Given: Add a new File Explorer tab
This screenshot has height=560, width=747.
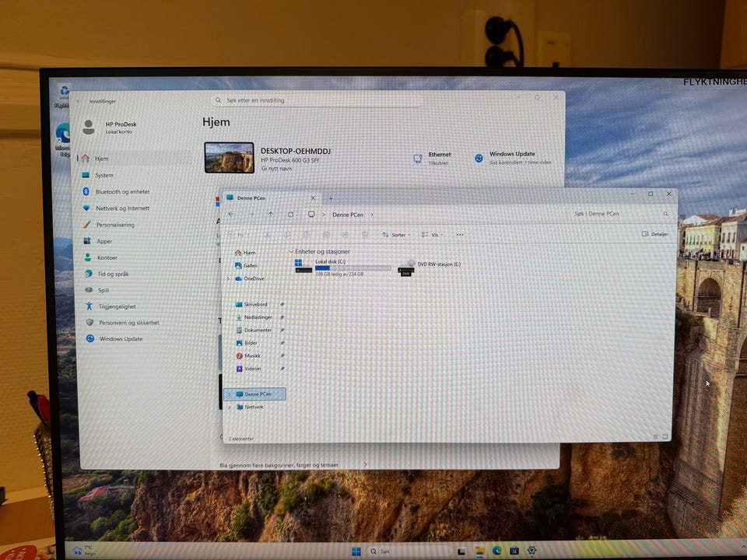Looking at the screenshot, I should coord(331,198).
